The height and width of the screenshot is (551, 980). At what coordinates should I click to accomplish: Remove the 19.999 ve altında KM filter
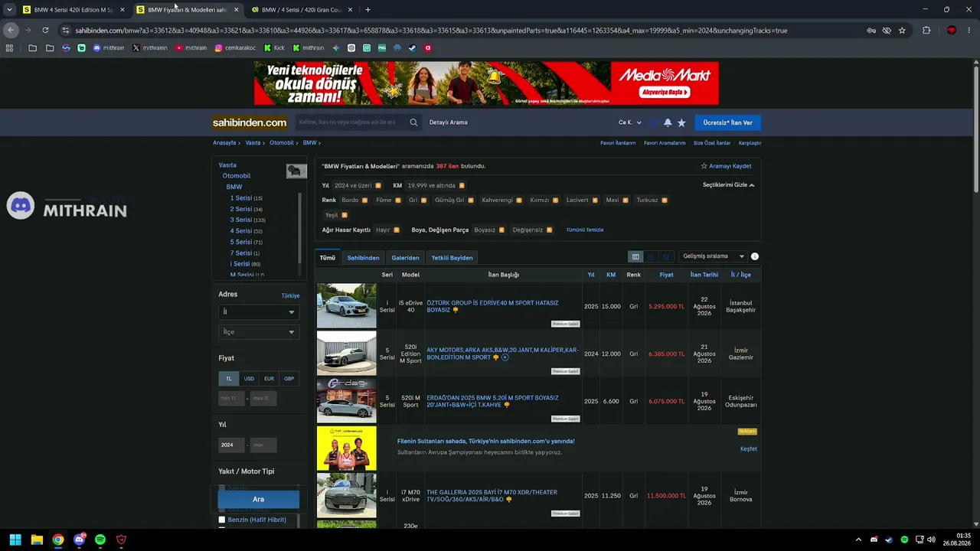pos(462,185)
